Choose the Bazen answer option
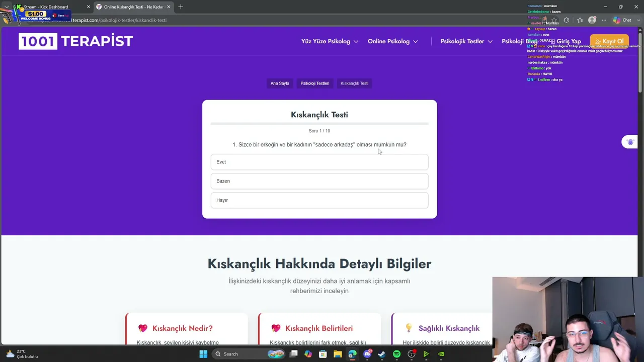 (319, 181)
